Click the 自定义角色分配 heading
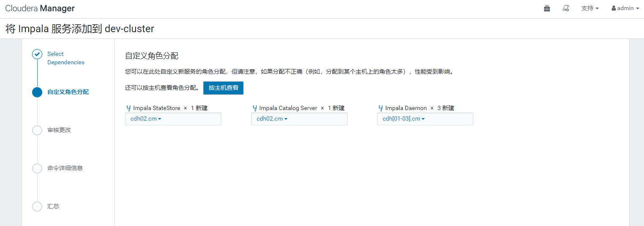Image resolution: width=644 pixels, height=226 pixels. point(152,56)
